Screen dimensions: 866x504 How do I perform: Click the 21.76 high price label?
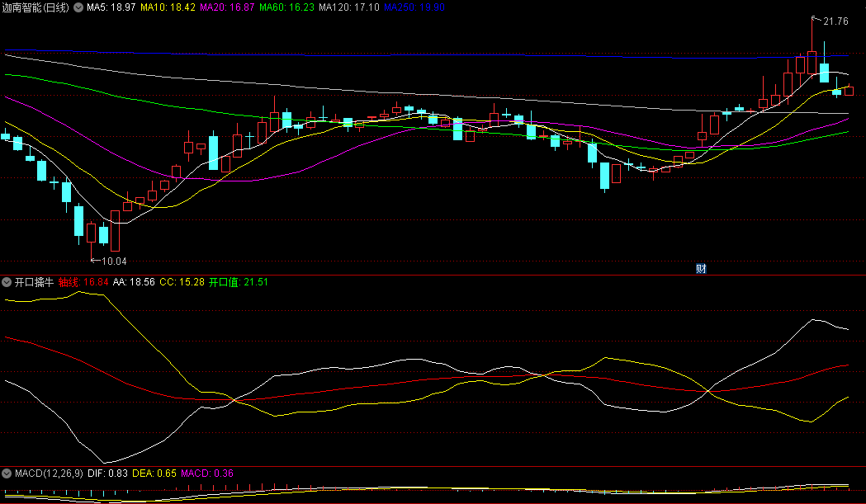835,21
